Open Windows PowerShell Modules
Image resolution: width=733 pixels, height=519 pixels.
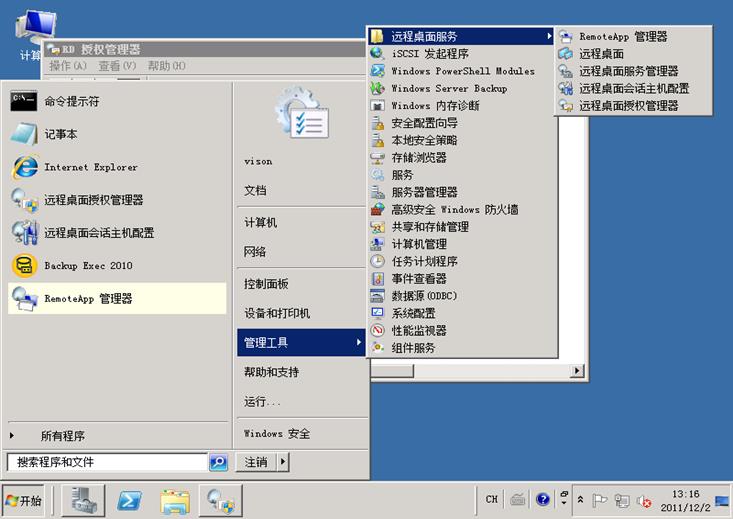pyautogui.click(x=462, y=71)
